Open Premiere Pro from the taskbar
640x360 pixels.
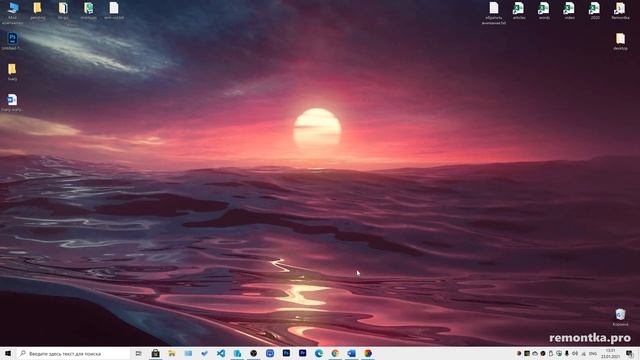[x=302, y=353]
